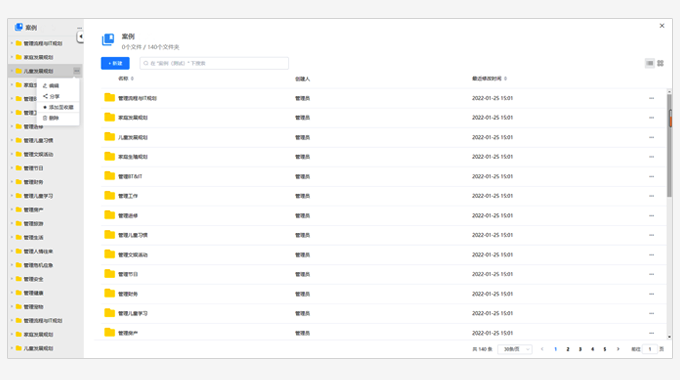Switch to grid view icon
The image size is (680, 380).
pos(660,63)
